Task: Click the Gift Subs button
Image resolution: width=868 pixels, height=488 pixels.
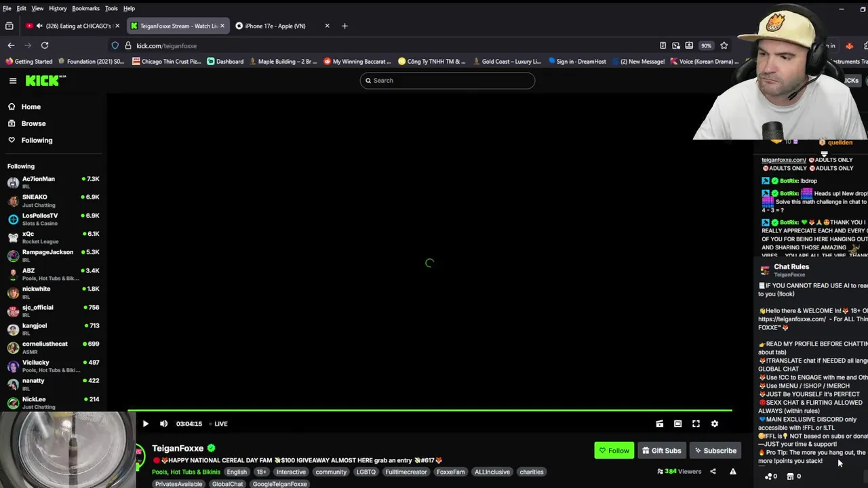Action: pos(661,451)
